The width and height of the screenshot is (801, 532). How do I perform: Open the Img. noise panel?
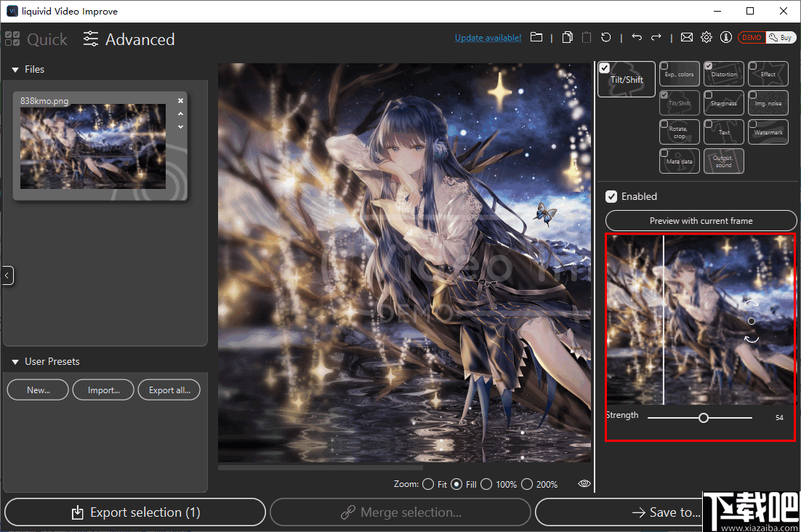(x=768, y=102)
